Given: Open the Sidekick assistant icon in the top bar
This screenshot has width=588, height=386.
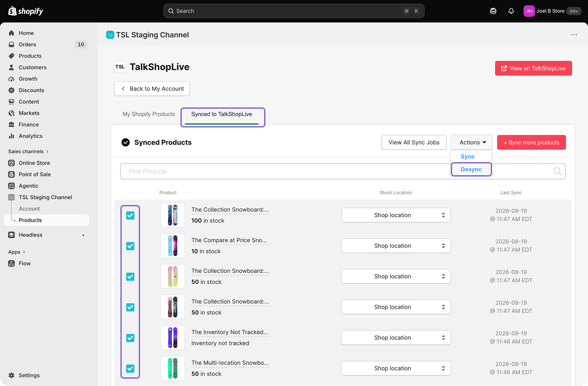Looking at the screenshot, I should 493,11.
